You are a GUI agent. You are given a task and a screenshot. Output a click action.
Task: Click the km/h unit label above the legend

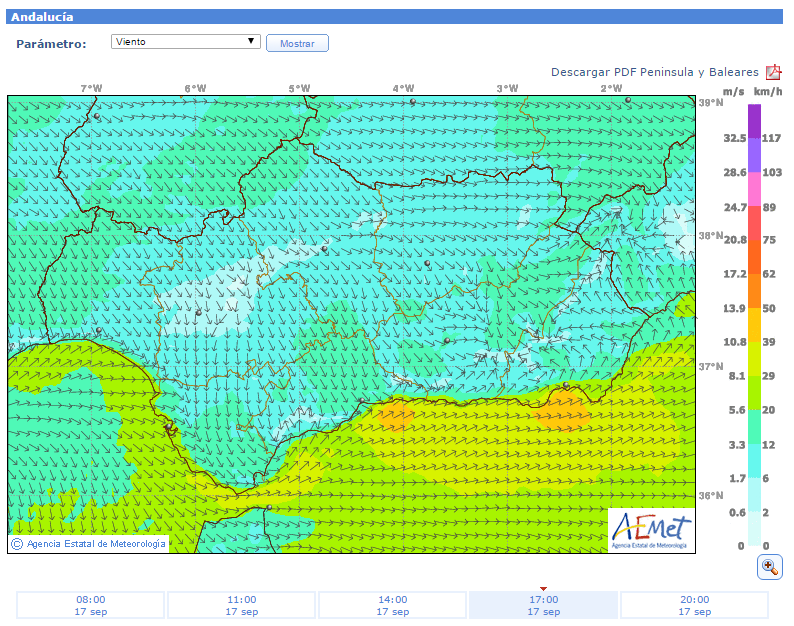pos(768,91)
